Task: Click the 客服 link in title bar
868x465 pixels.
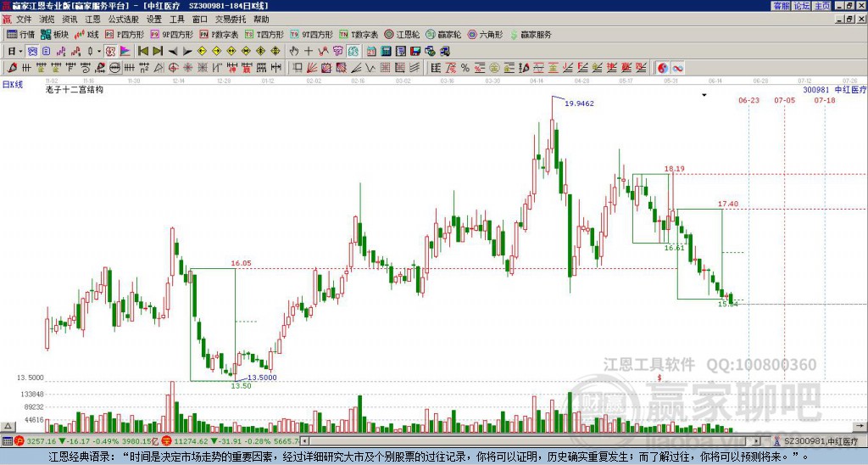Action: pyautogui.click(x=781, y=6)
